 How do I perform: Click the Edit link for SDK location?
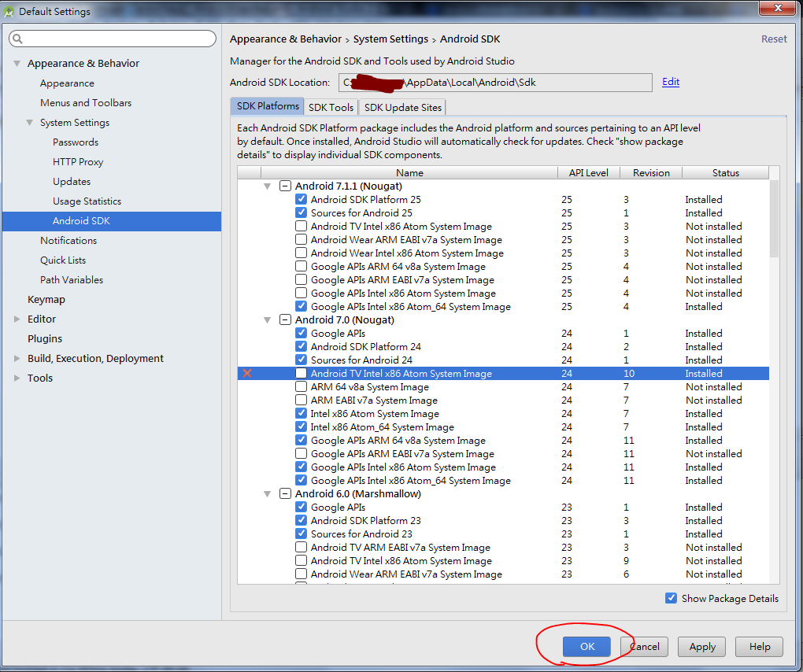coord(671,82)
